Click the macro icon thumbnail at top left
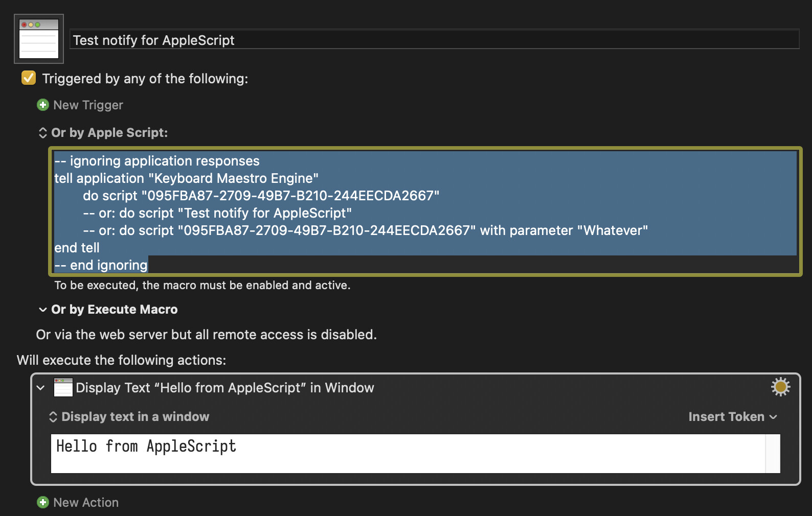This screenshot has width=812, height=516. tap(39, 39)
